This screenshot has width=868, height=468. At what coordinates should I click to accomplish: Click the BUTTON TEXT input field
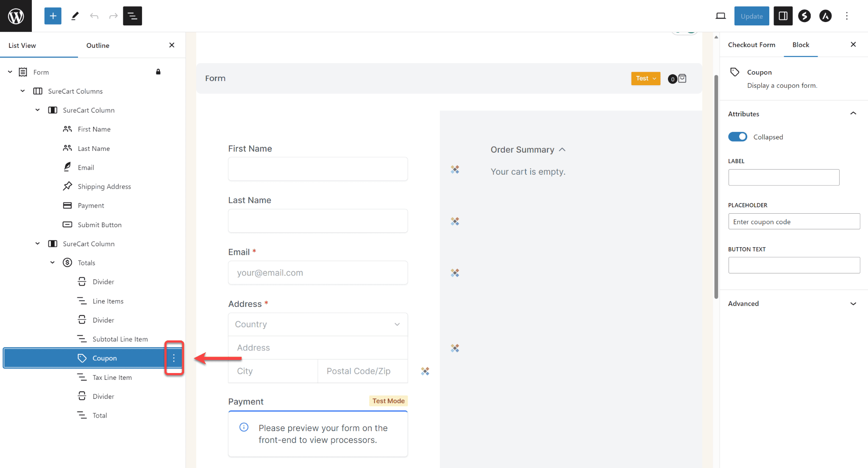click(x=794, y=265)
